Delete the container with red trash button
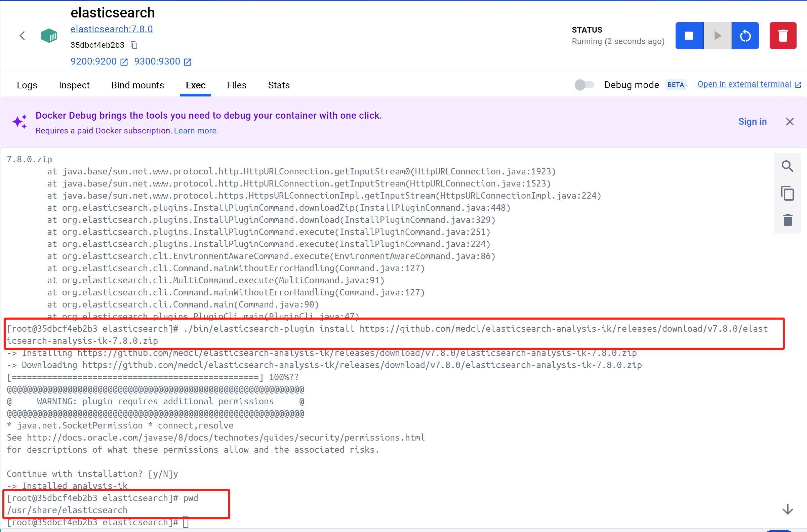 [x=782, y=36]
